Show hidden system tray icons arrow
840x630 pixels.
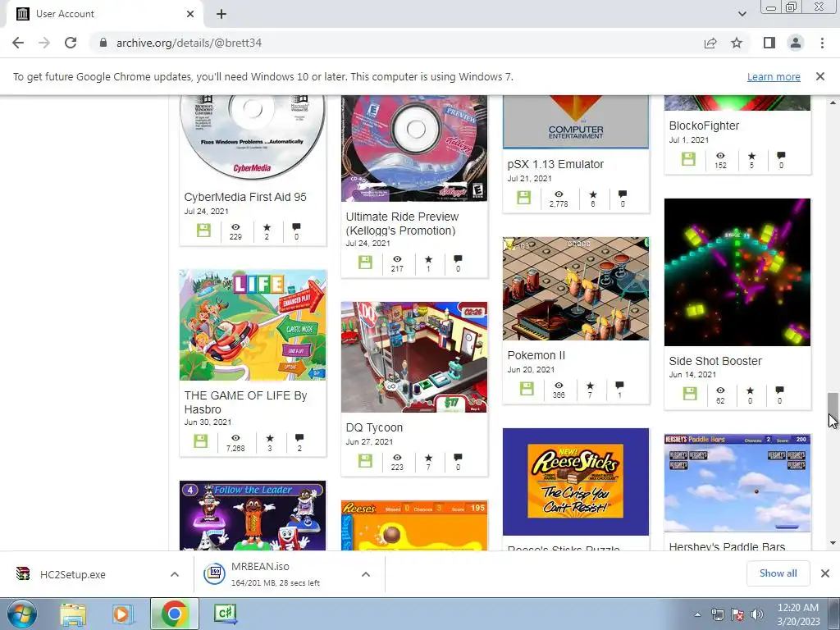click(697, 614)
